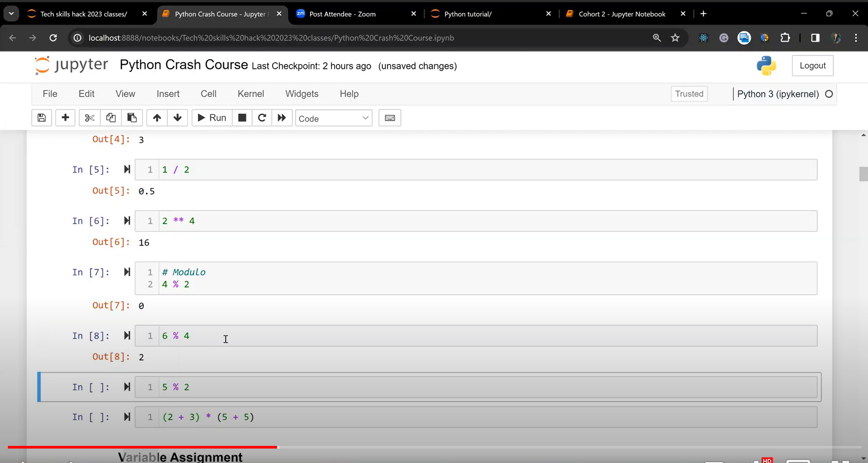Cut the selected cell with scissors icon
Screen dimensions: 868x463
(x=89, y=118)
